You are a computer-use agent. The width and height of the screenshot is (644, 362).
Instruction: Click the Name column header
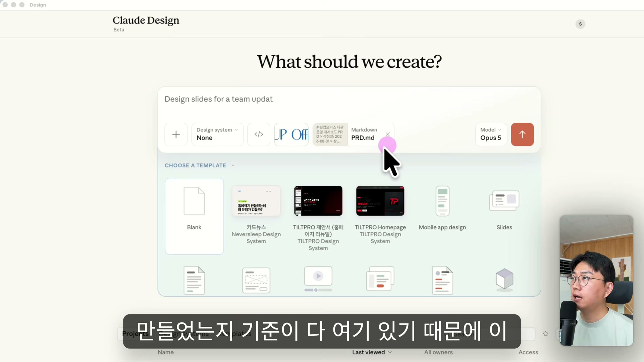point(166,352)
